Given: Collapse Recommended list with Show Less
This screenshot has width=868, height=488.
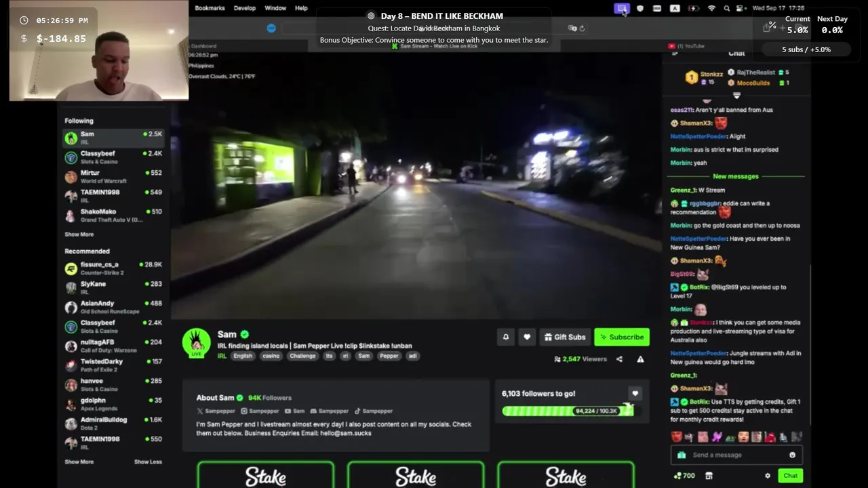Looking at the screenshot, I should coord(148,462).
